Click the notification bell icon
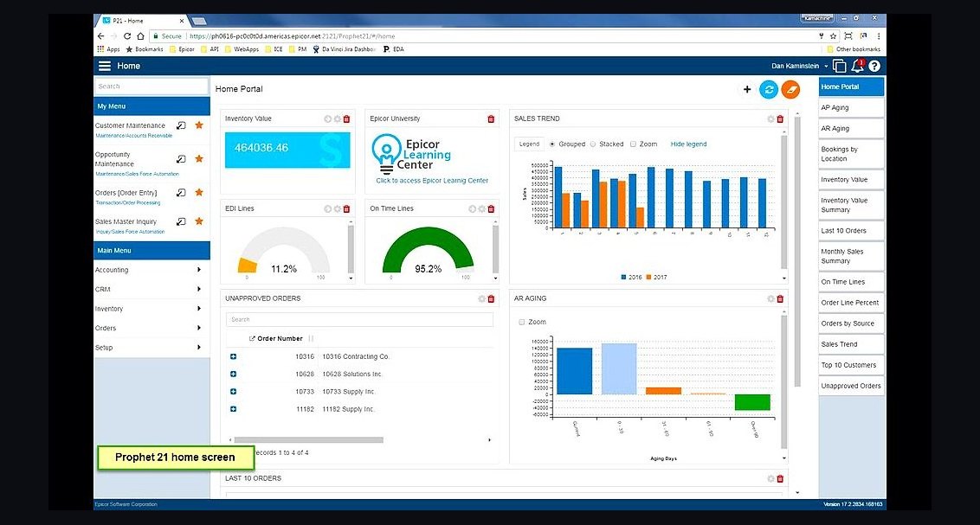The image size is (980, 525). pyautogui.click(x=857, y=66)
